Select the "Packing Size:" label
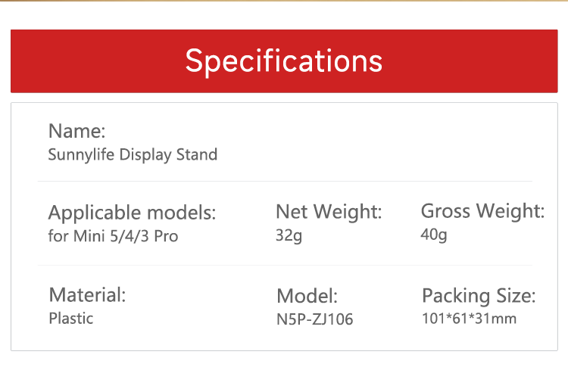Image resolution: width=568 pixels, height=392 pixels. [x=478, y=295]
